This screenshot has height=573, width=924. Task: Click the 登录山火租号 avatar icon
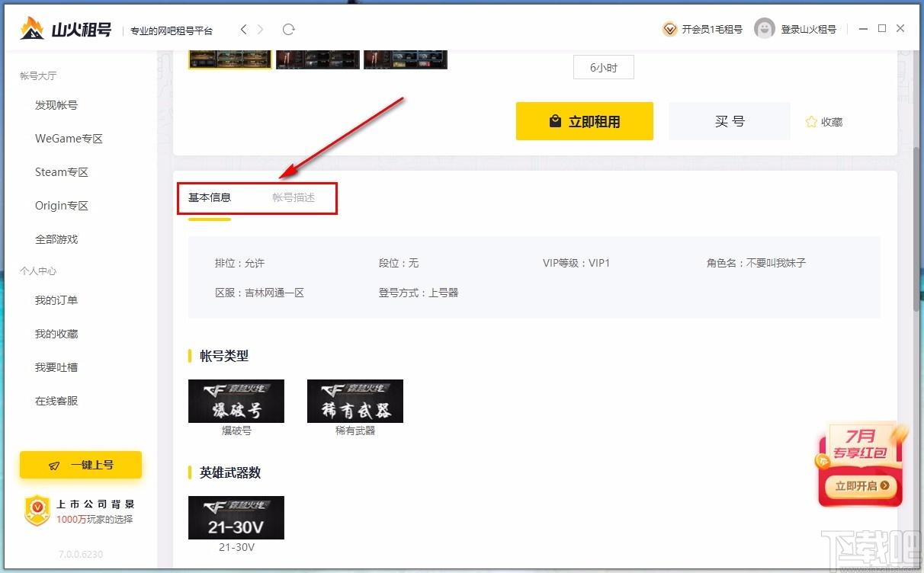point(765,29)
